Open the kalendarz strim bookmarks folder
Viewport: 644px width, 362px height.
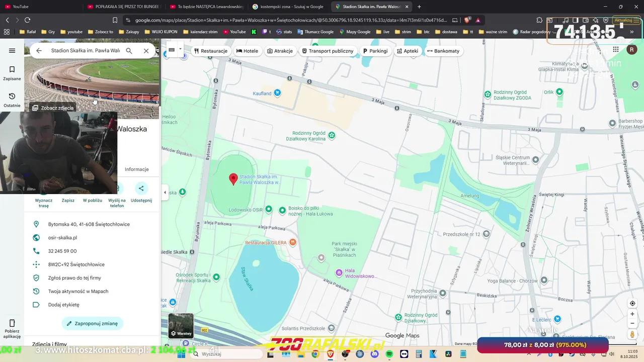[x=201, y=32]
